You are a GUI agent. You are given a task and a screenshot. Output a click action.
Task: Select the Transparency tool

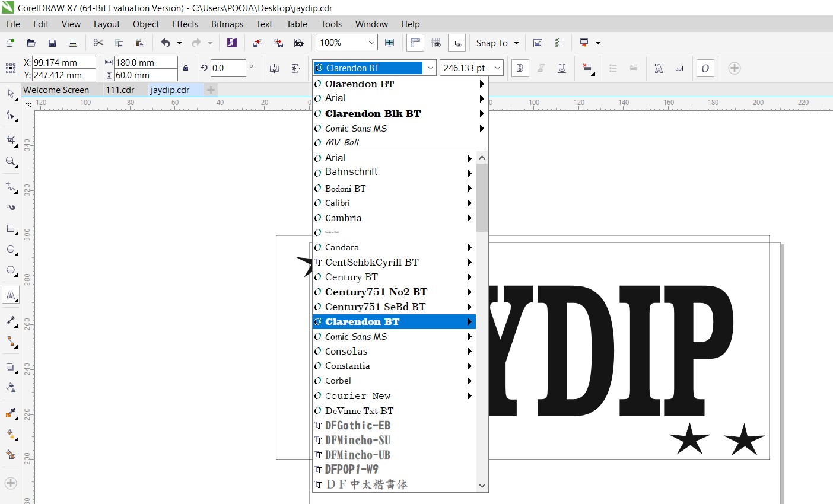tap(11, 388)
